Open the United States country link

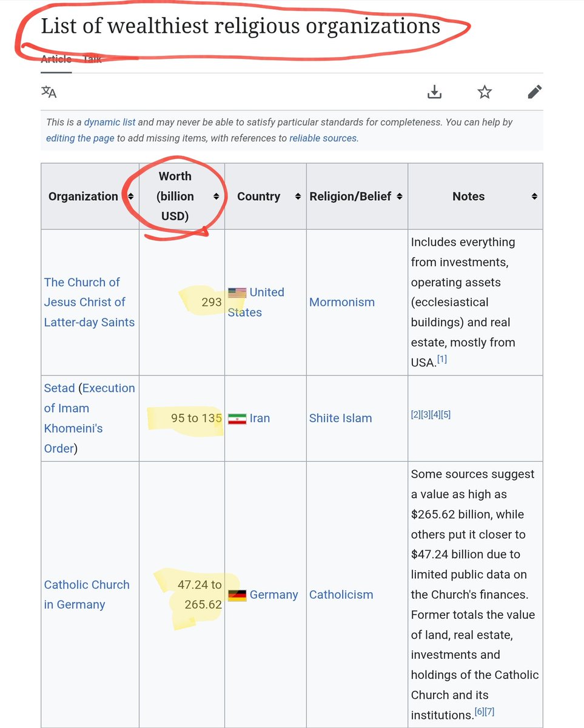[256, 302]
